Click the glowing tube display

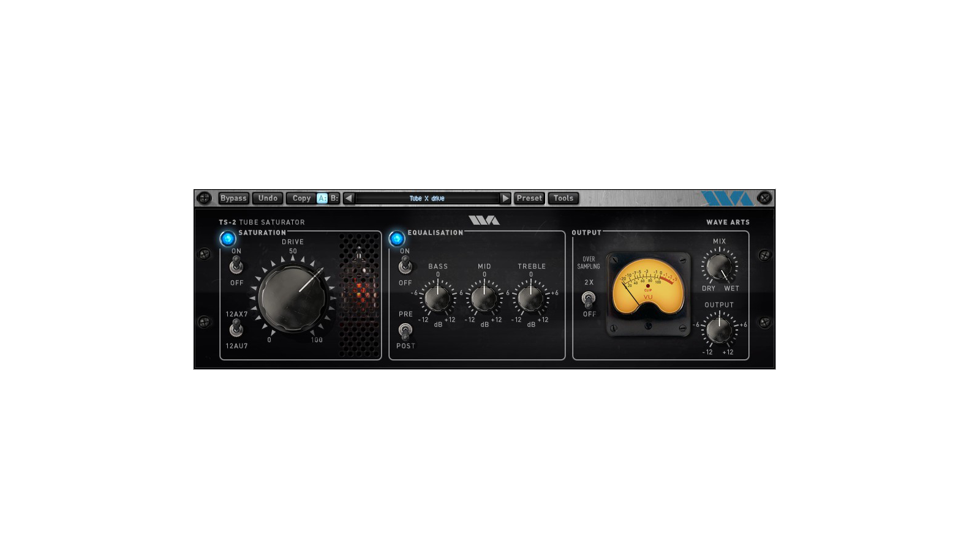(x=360, y=295)
